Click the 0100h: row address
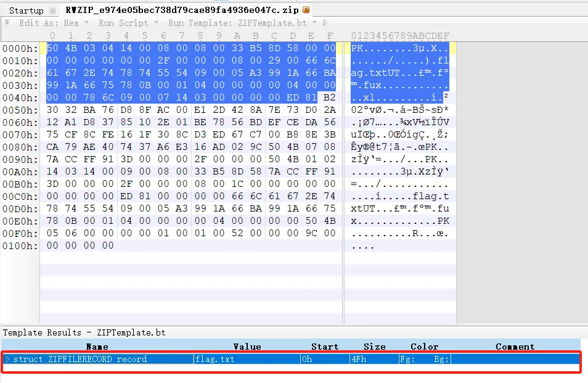 [20, 246]
